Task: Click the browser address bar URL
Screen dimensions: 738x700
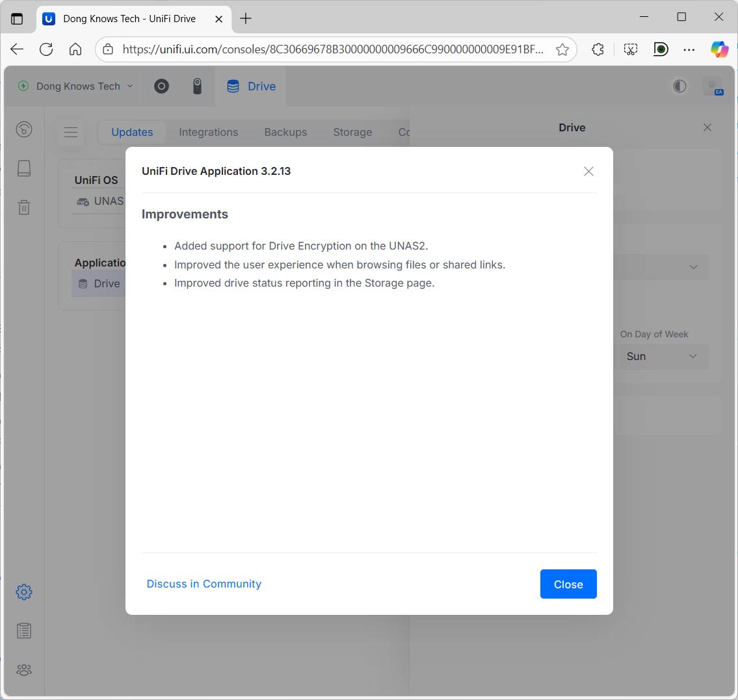Action: point(332,49)
